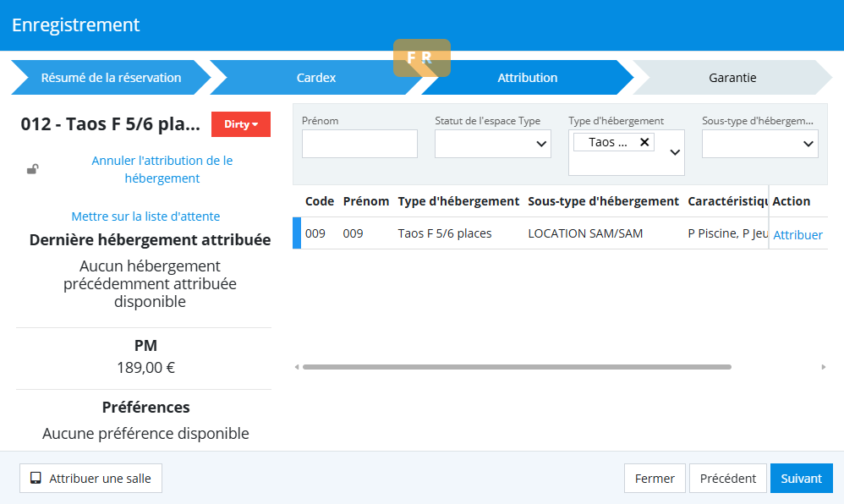Select the Attribution step

tap(527, 78)
